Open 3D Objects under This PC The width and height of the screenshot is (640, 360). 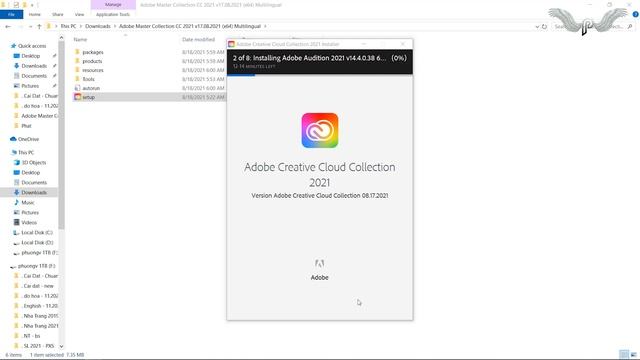(x=33, y=162)
